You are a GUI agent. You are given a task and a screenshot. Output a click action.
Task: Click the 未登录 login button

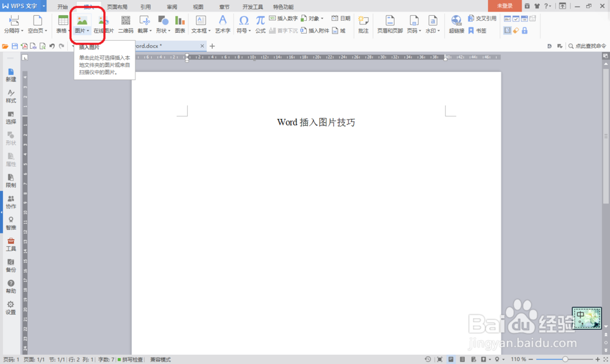click(x=504, y=6)
